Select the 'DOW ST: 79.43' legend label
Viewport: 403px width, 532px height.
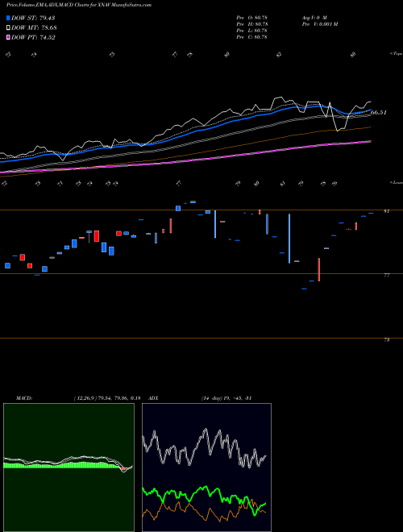coord(33,18)
